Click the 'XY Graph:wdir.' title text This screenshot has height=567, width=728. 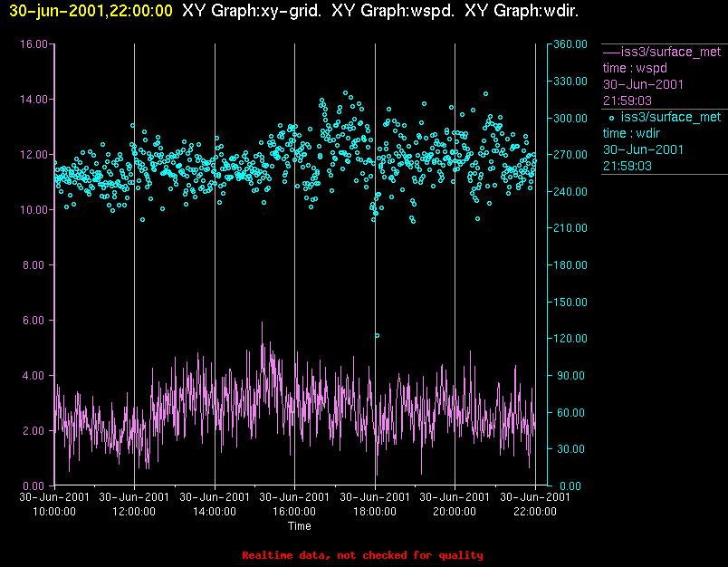pos(522,11)
